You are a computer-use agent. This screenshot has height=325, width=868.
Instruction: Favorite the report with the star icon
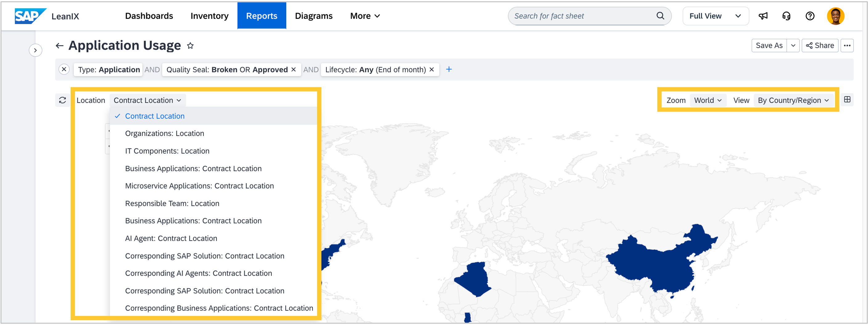(x=190, y=45)
